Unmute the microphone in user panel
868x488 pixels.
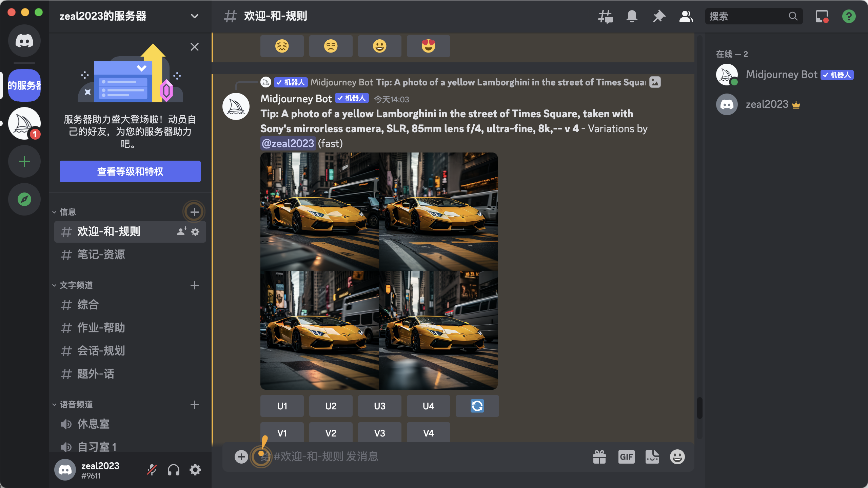point(152,470)
